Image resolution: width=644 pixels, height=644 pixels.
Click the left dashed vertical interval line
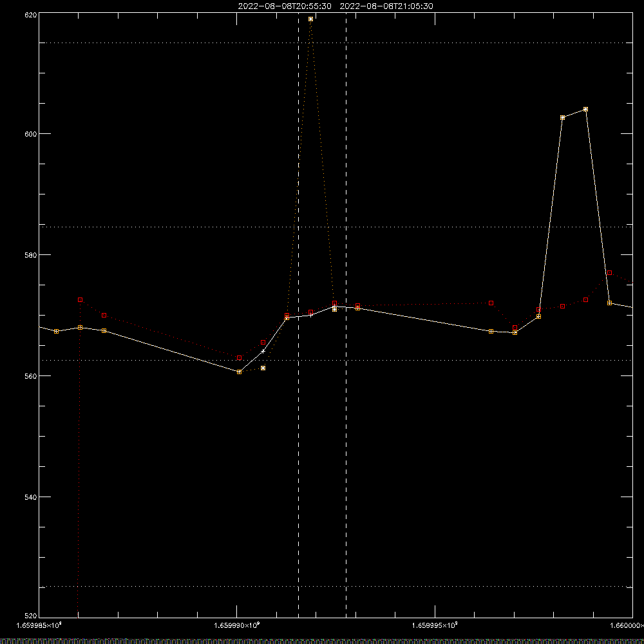pyautogui.click(x=299, y=315)
